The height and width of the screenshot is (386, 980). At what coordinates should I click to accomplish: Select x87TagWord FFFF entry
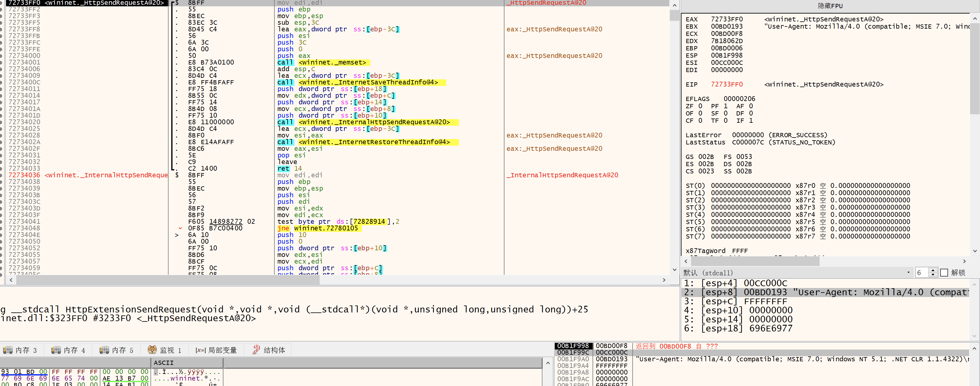[716, 251]
